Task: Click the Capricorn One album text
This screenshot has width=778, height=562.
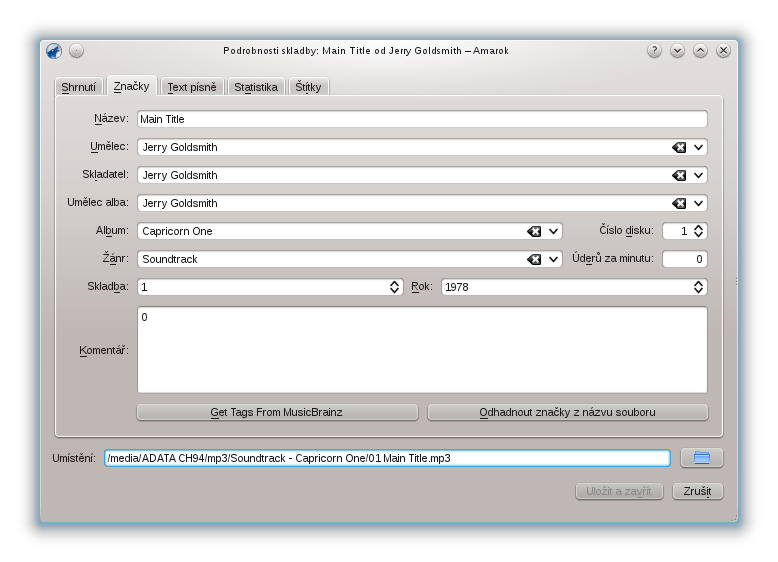Action: click(177, 231)
